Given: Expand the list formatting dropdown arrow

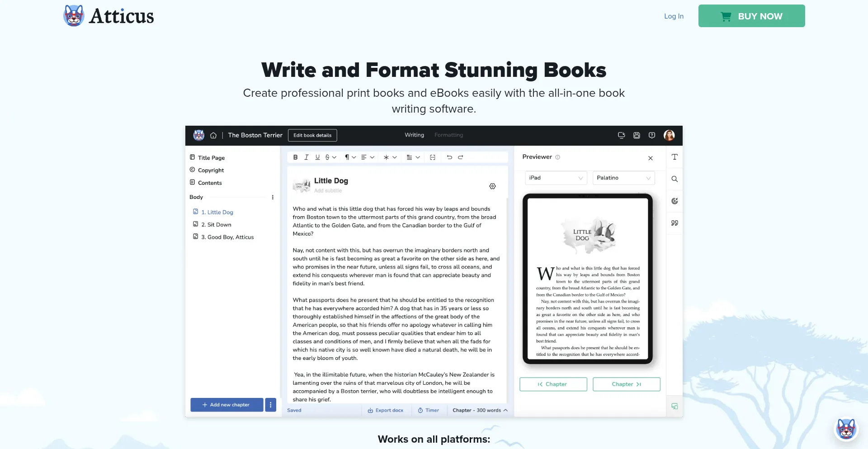Looking at the screenshot, I should pos(418,157).
